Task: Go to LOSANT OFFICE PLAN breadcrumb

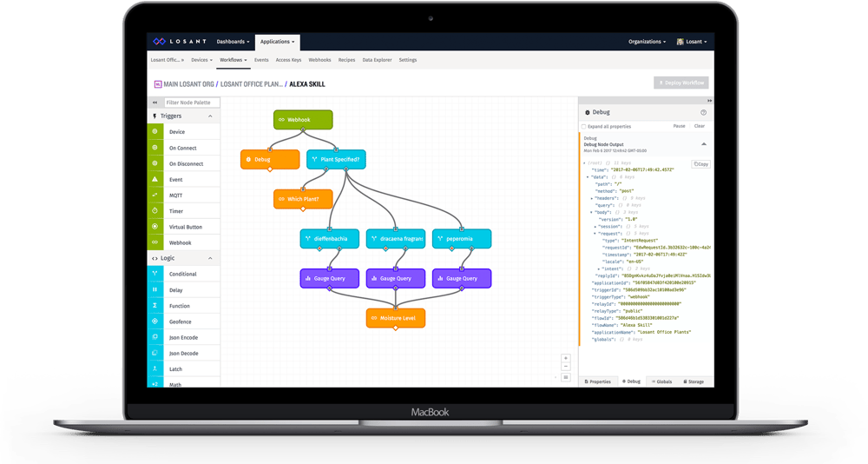Action: coord(252,84)
